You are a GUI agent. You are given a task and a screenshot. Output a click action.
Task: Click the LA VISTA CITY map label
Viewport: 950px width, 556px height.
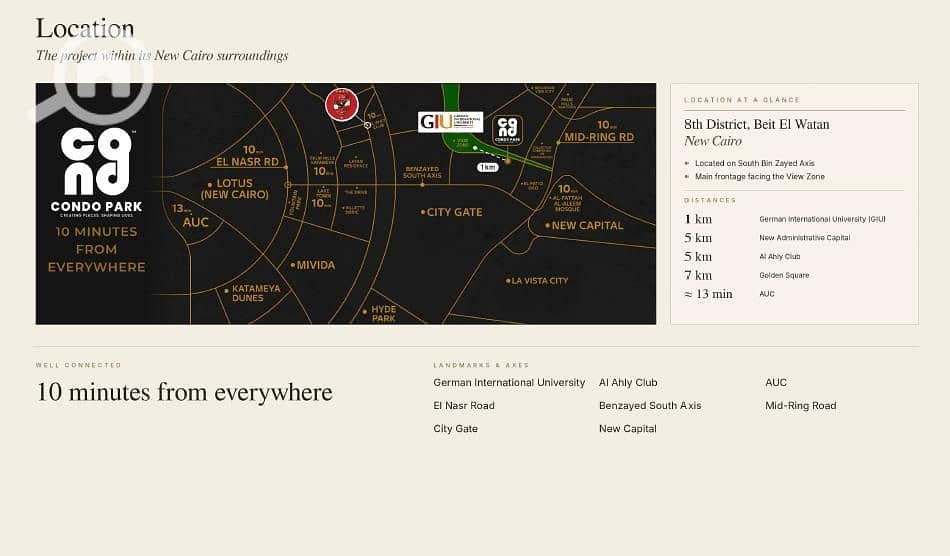click(x=537, y=280)
